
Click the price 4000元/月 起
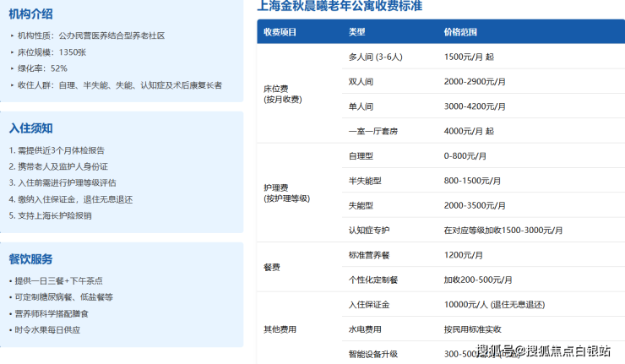tap(469, 131)
